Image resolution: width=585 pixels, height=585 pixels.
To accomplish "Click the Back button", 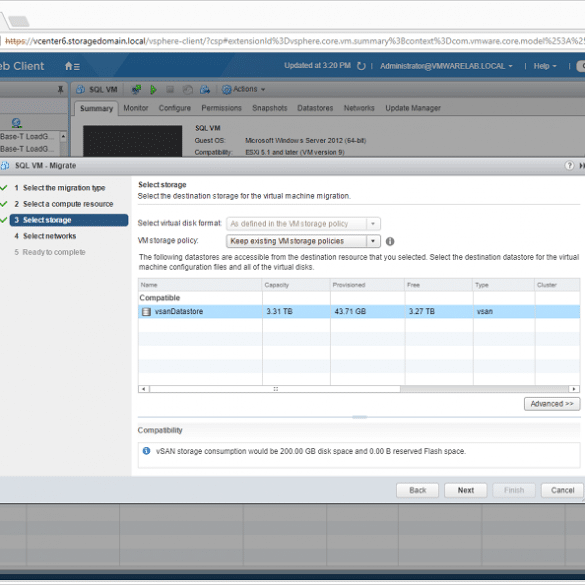I will click(417, 490).
